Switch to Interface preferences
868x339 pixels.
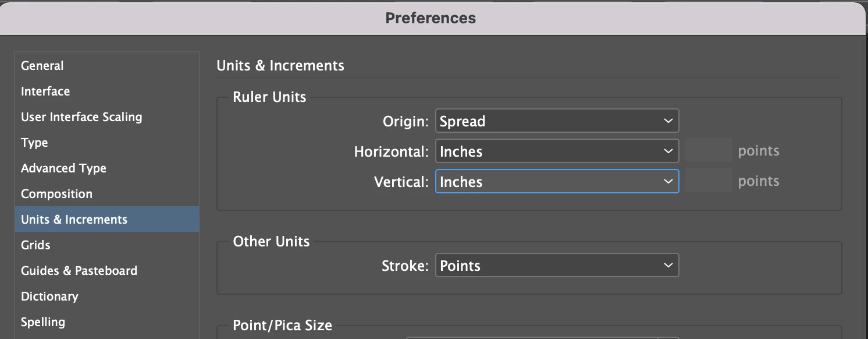(x=45, y=91)
